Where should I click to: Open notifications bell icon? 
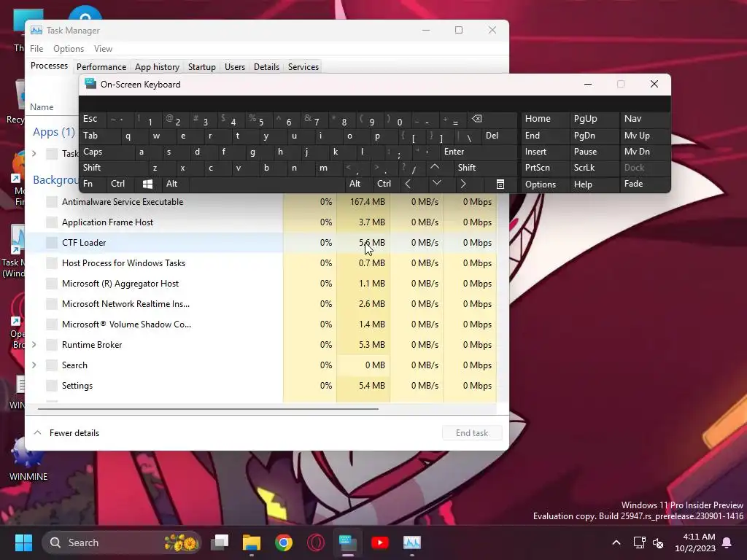click(x=727, y=542)
